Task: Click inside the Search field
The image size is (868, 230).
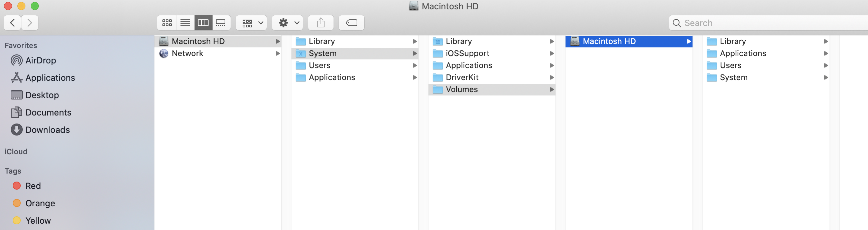Action: pos(768,23)
